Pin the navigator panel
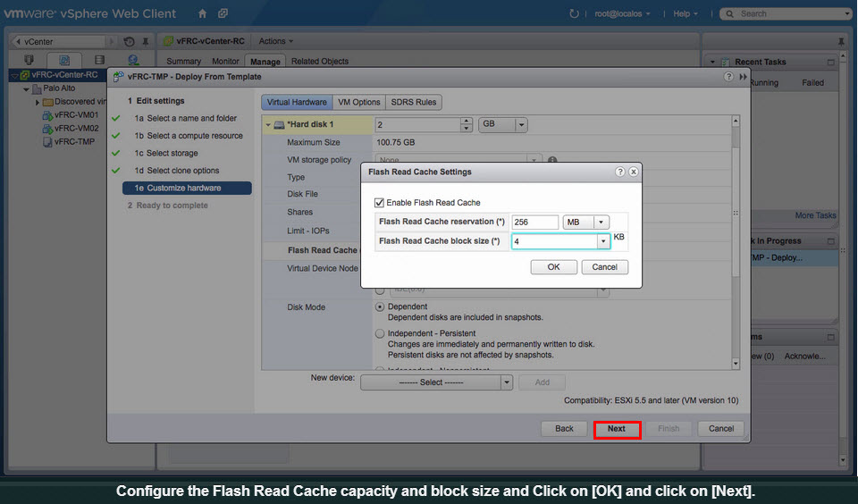The image size is (858, 504). [x=146, y=42]
